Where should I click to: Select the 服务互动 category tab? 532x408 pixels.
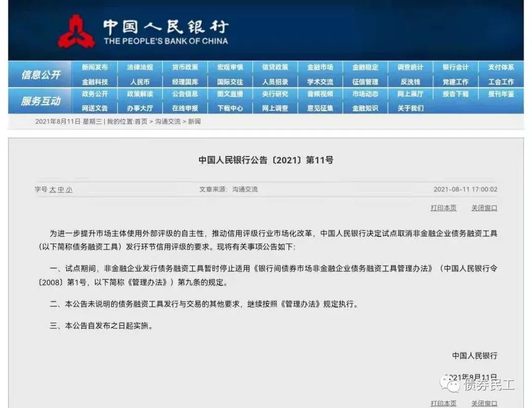(x=40, y=101)
